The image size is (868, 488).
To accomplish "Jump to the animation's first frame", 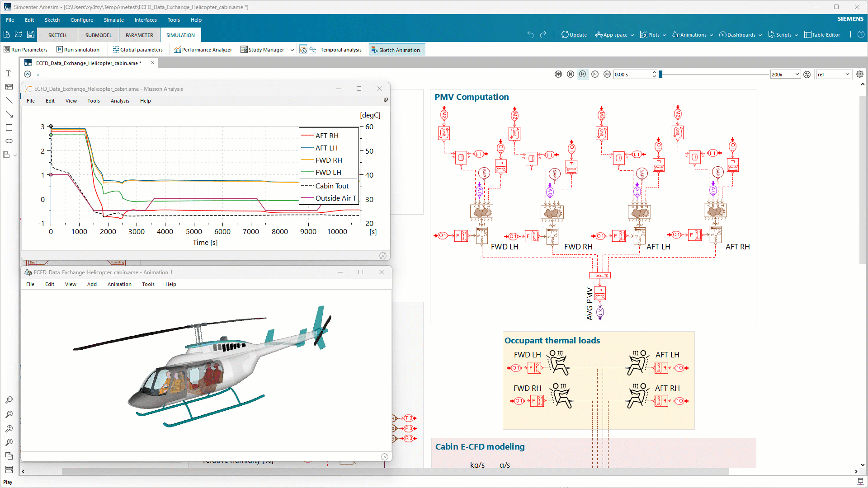I will 558,74.
